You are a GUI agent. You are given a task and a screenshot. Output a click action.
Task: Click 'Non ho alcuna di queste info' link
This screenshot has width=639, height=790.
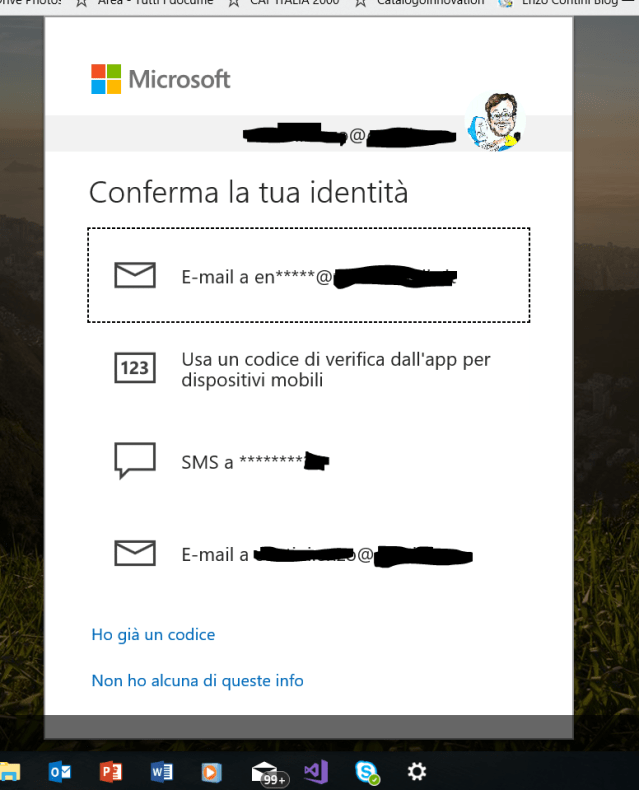click(198, 681)
